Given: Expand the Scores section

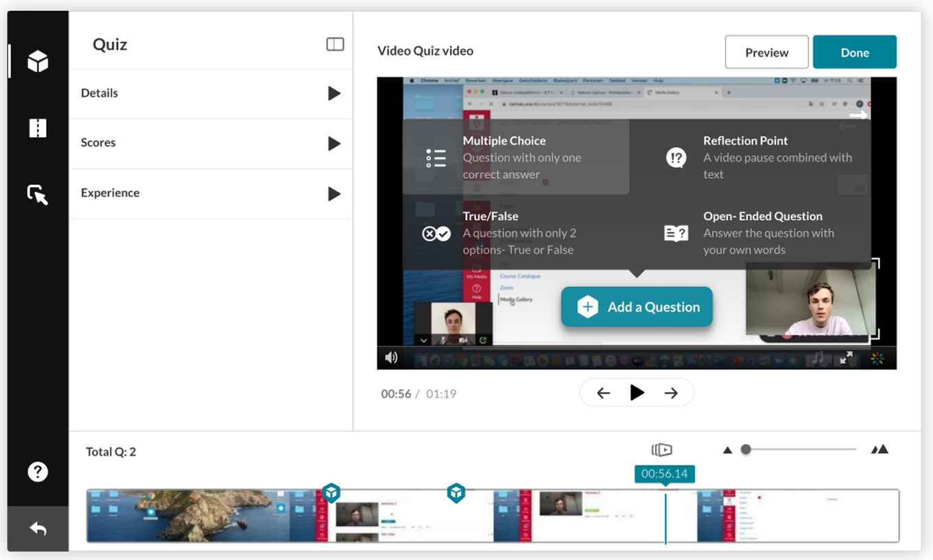Looking at the screenshot, I should (334, 143).
